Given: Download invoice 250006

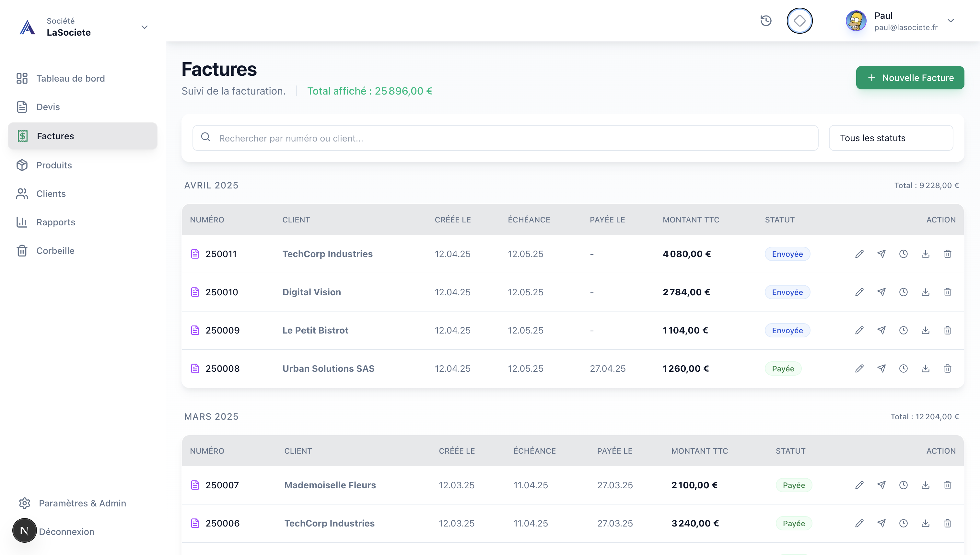Looking at the screenshot, I should (x=926, y=523).
